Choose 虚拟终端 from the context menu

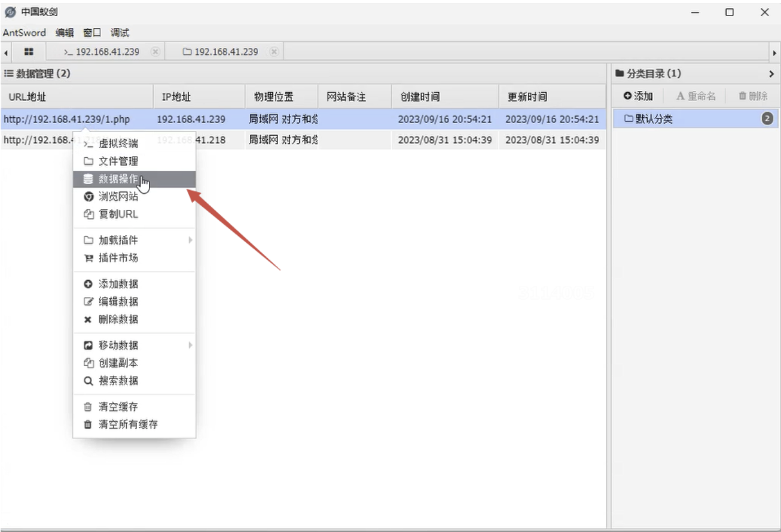click(134, 143)
